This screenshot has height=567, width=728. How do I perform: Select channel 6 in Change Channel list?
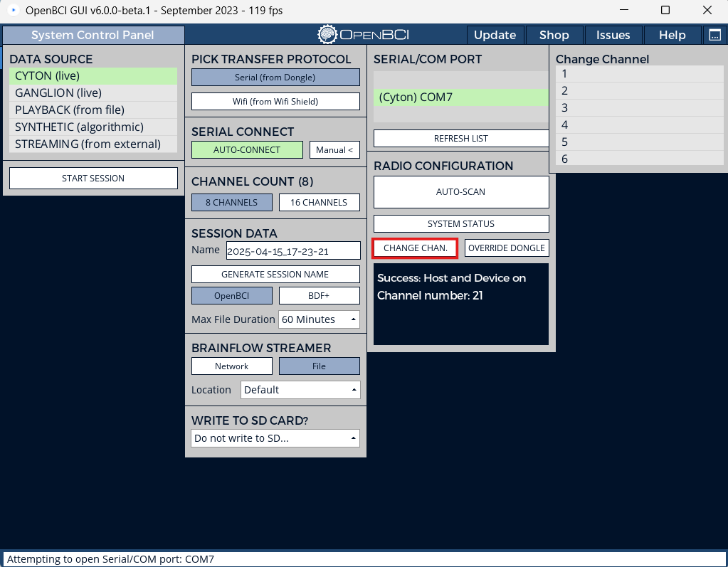pos(639,159)
